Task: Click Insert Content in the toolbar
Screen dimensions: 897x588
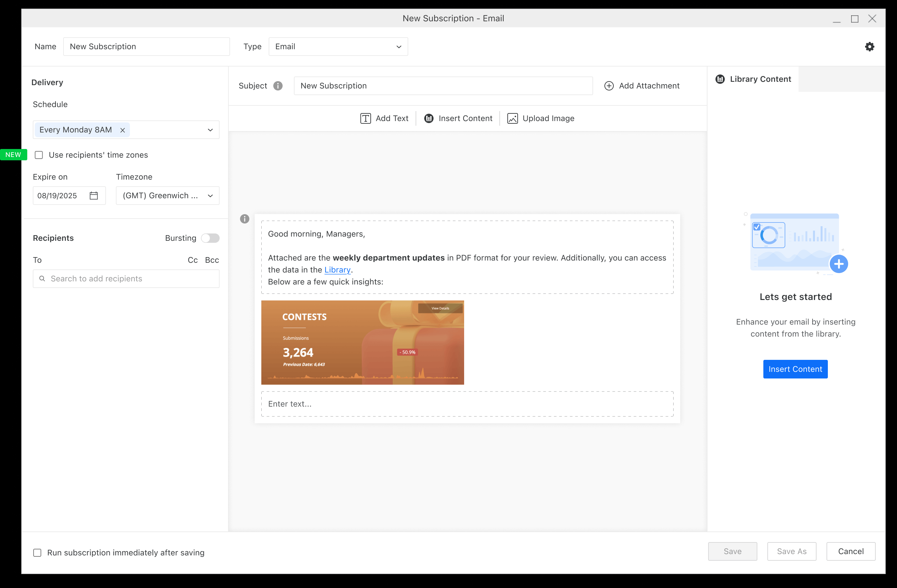Action: click(458, 118)
